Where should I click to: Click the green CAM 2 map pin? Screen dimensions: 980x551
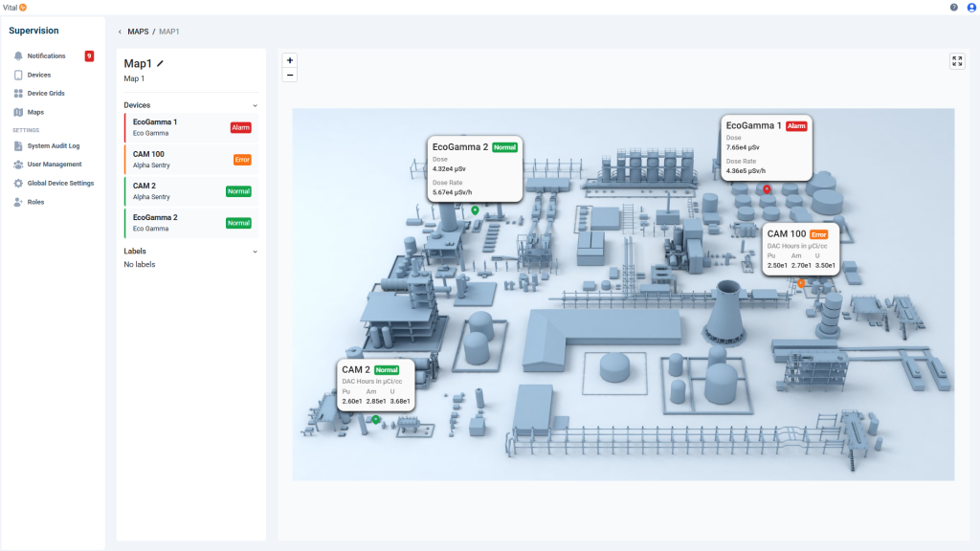[x=376, y=419]
